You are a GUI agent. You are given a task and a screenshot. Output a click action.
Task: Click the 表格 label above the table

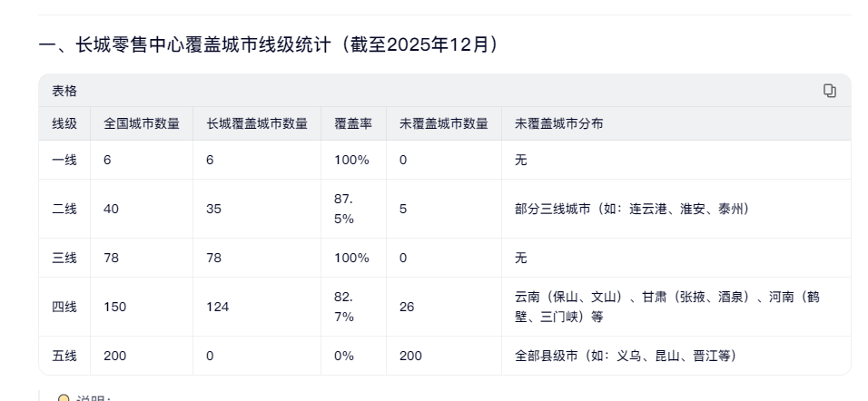click(64, 91)
